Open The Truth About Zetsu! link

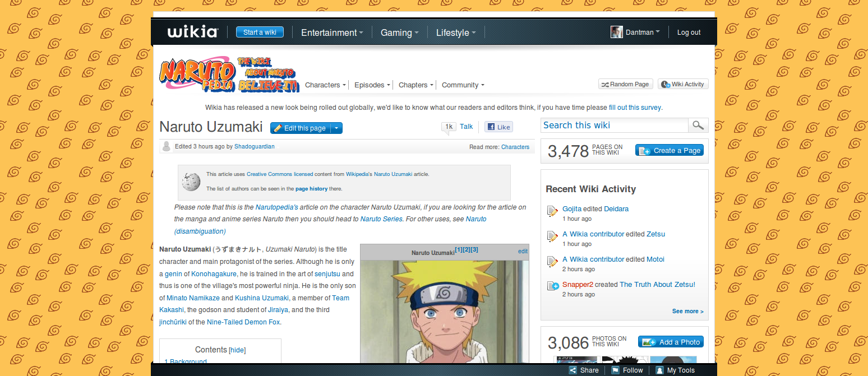pyautogui.click(x=657, y=285)
